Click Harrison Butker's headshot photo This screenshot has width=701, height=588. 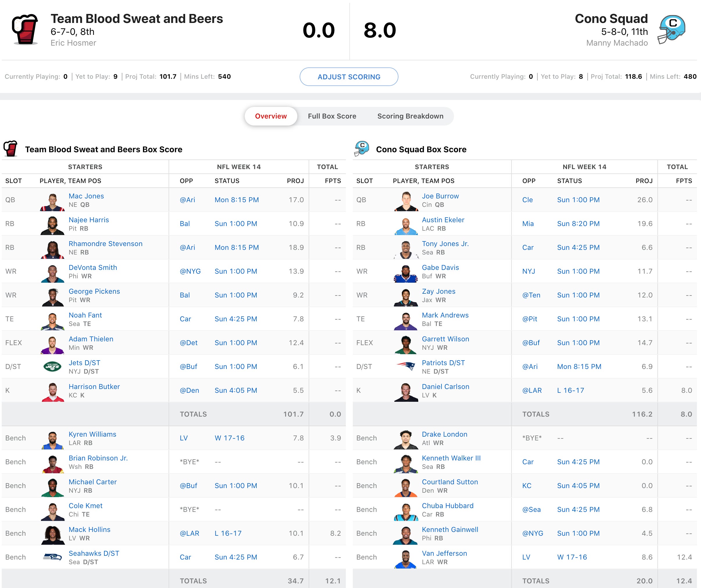[52, 392]
